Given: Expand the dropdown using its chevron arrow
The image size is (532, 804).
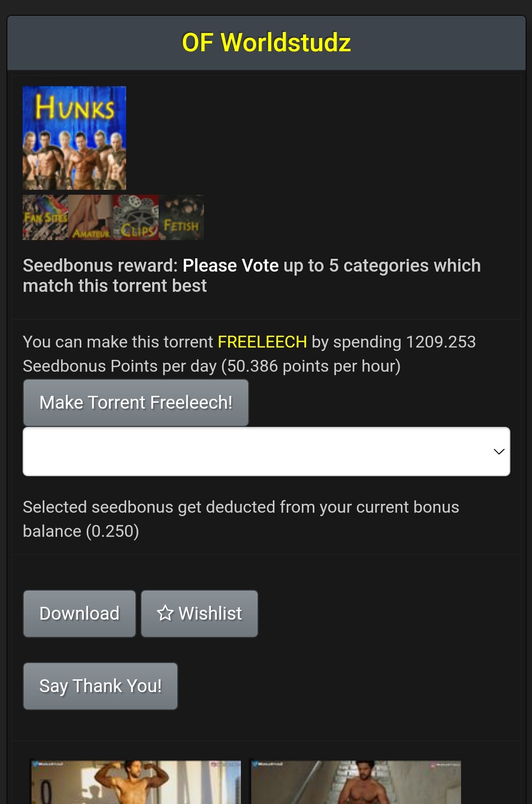Looking at the screenshot, I should click(x=499, y=452).
